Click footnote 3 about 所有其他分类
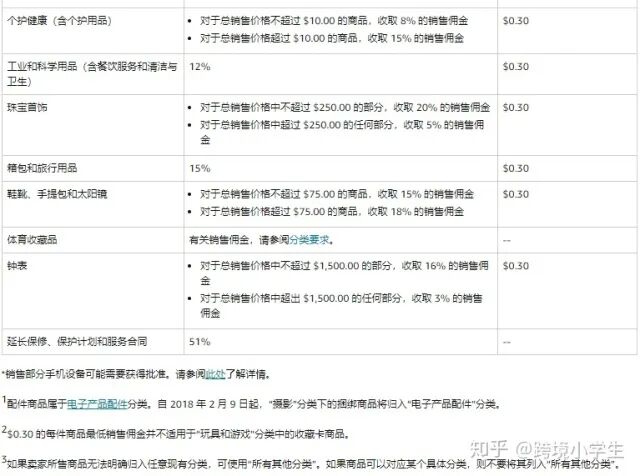Viewport: 640px width, 476px height. [313, 464]
